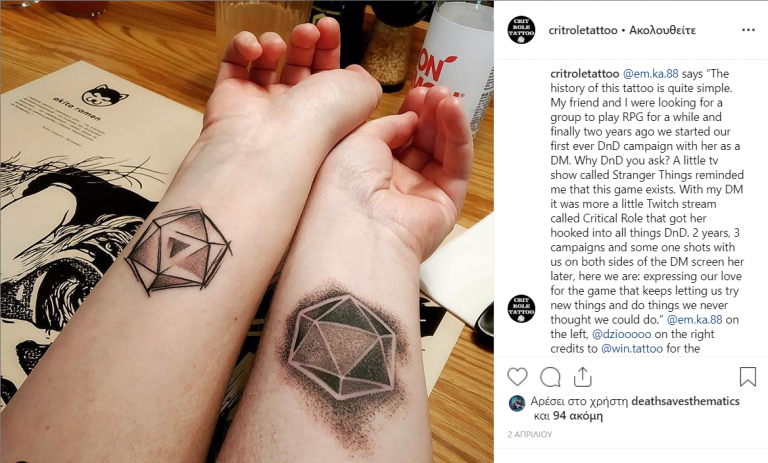
Task: Like the post with heart icon
Action: 517,377
